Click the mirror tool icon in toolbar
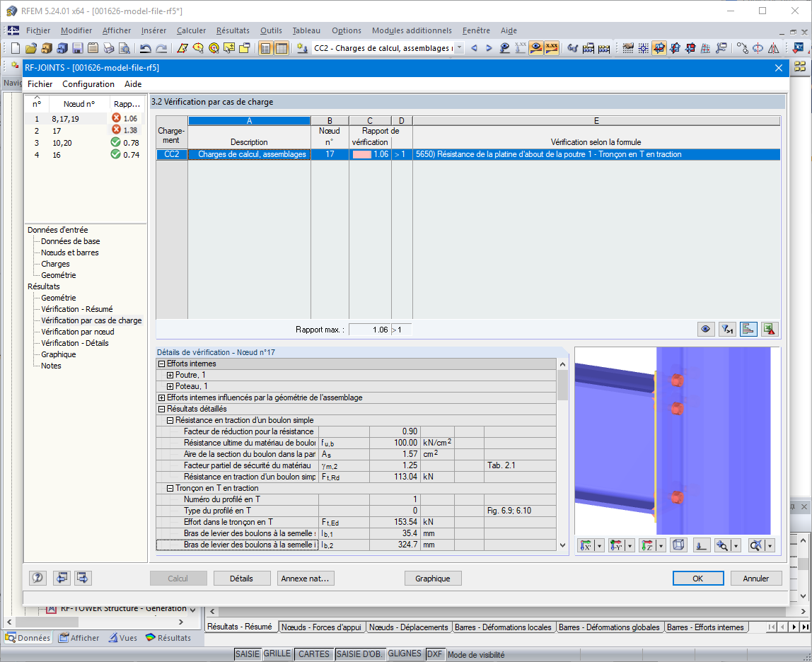The width and height of the screenshot is (812, 662). 773,48
